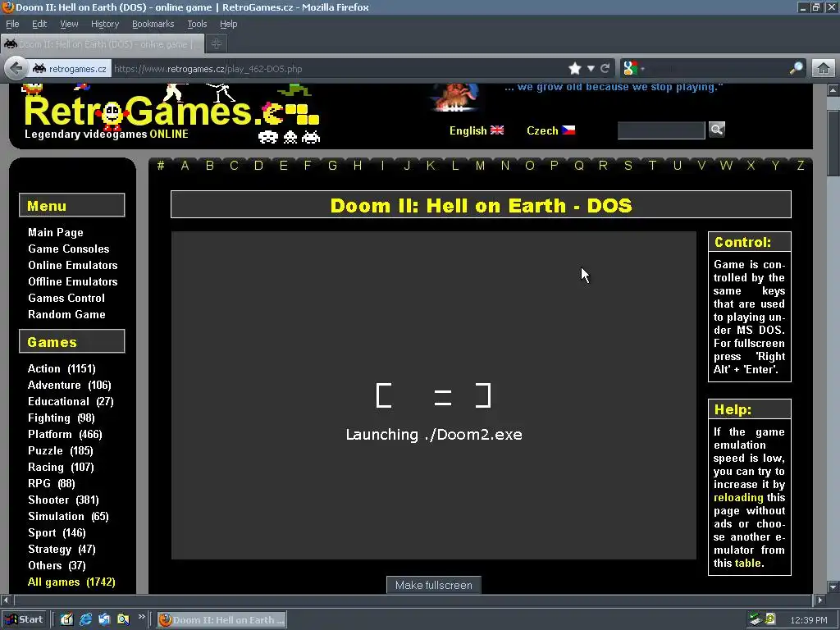This screenshot has width=840, height=630.
Task: Click the Windows Start button
Action: coord(24,620)
